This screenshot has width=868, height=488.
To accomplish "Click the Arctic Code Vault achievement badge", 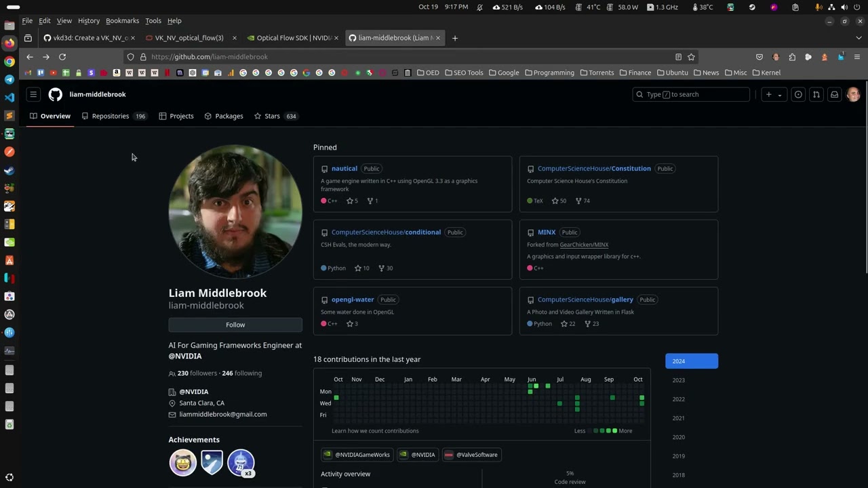I will [212, 463].
